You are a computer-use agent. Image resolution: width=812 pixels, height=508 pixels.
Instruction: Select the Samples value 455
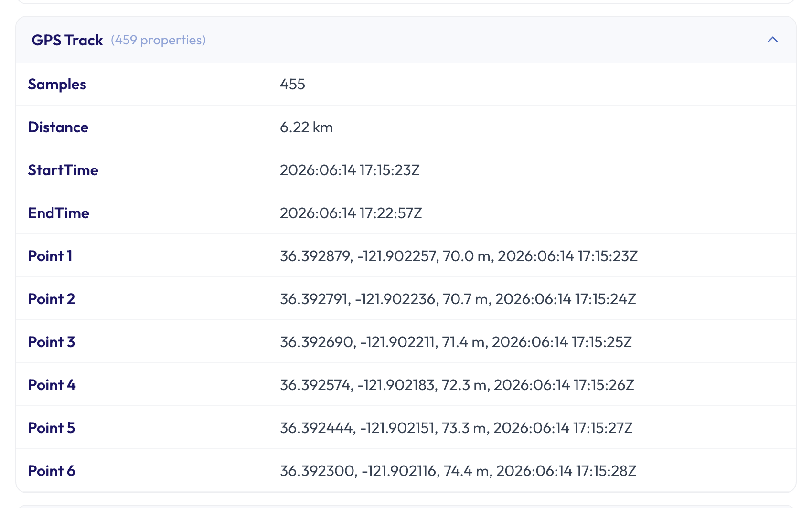click(292, 84)
